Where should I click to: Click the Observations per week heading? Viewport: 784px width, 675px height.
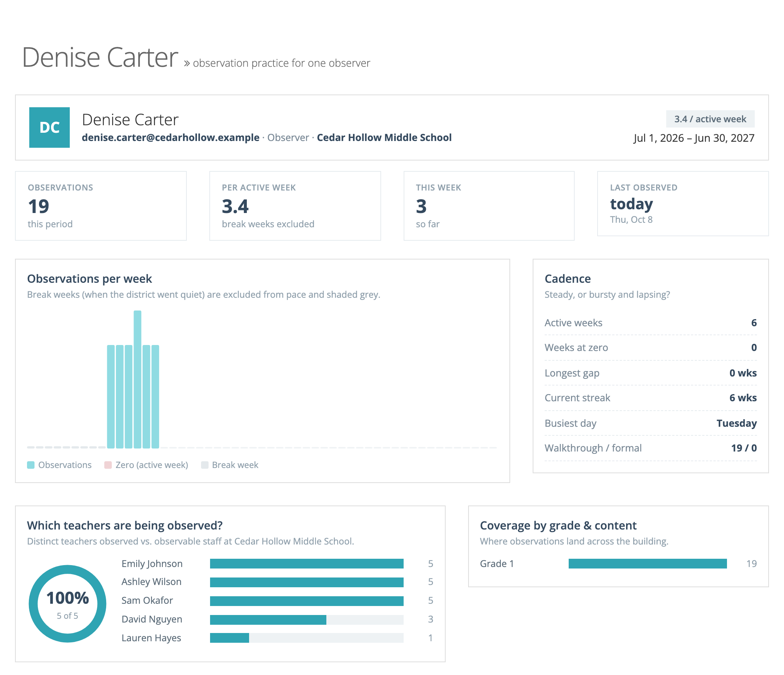[x=90, y=279]
